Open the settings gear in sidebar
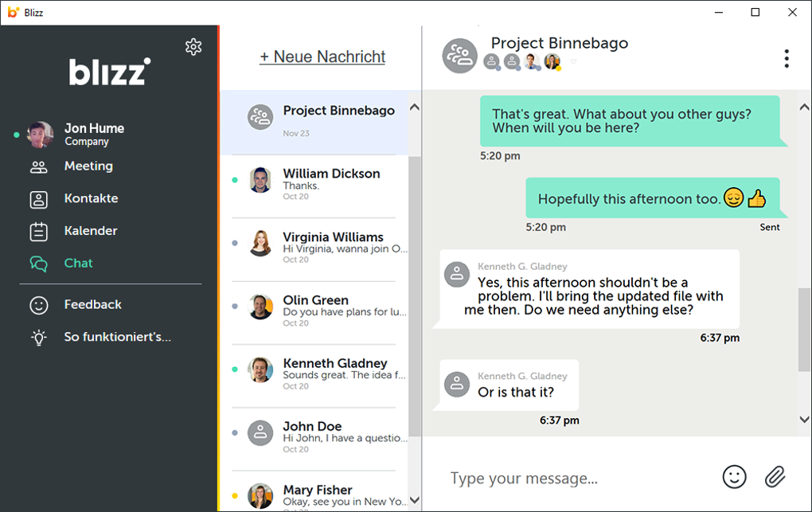The height and width of the screenshot is (512, 812). [193, 47]
